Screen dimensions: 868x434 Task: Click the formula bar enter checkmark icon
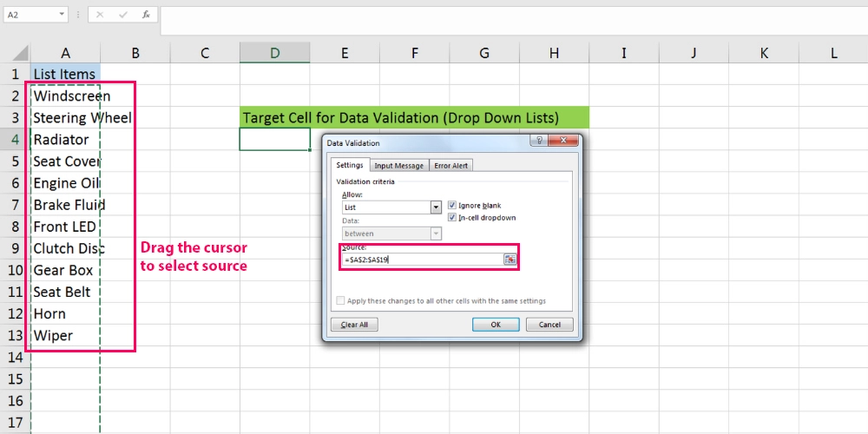pyautogui.click(x=123, y=15)
